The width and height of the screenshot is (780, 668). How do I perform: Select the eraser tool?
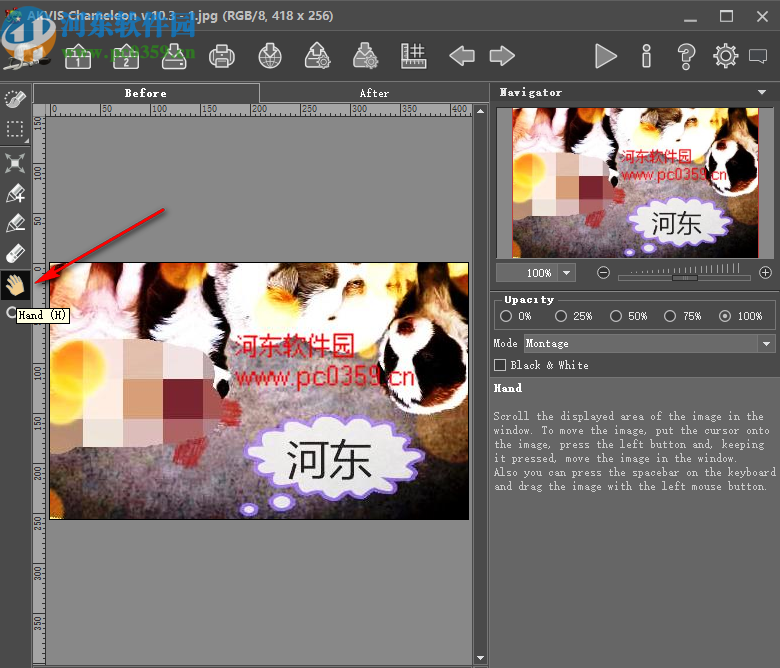[15, 254]
